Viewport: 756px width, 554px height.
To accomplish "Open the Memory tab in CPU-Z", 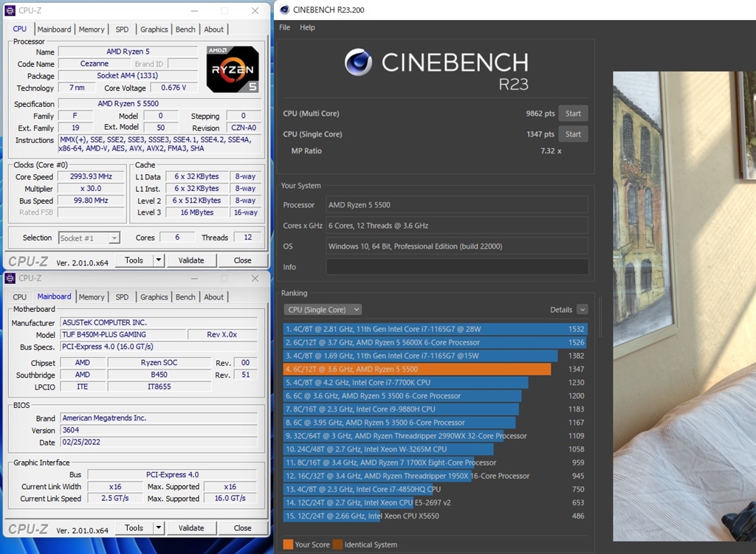I will (92, 29).
